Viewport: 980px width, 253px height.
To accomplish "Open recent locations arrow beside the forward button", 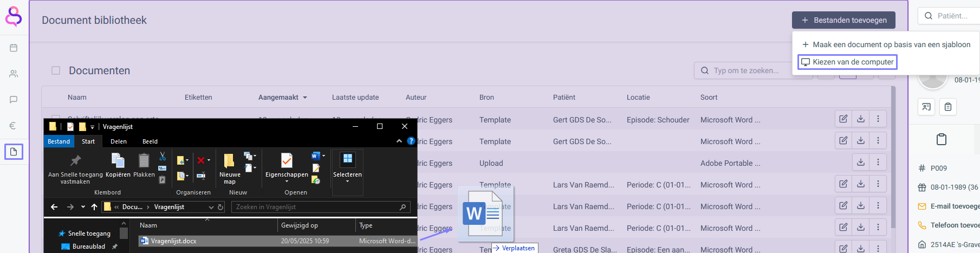I will point(83,207).
